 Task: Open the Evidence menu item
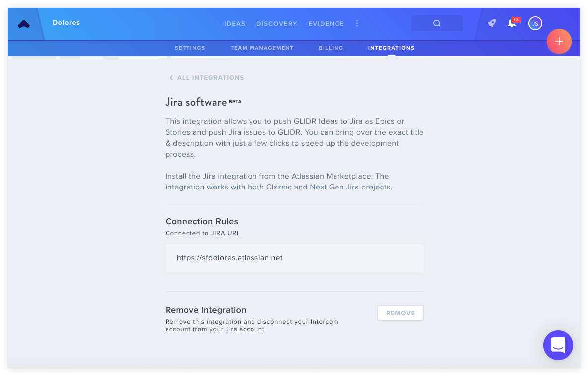[326, 24]
